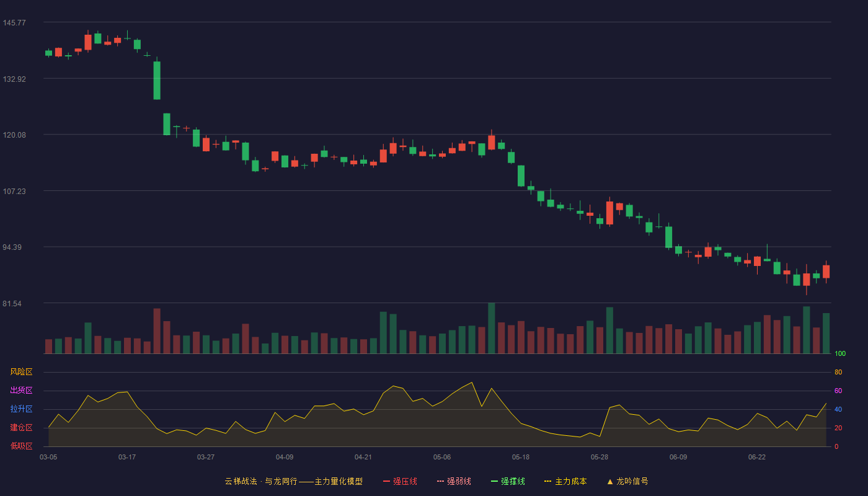Toggle the 主力成本 legend series
The height and width of the screenshot is (496, 868).
click(565, 481)
